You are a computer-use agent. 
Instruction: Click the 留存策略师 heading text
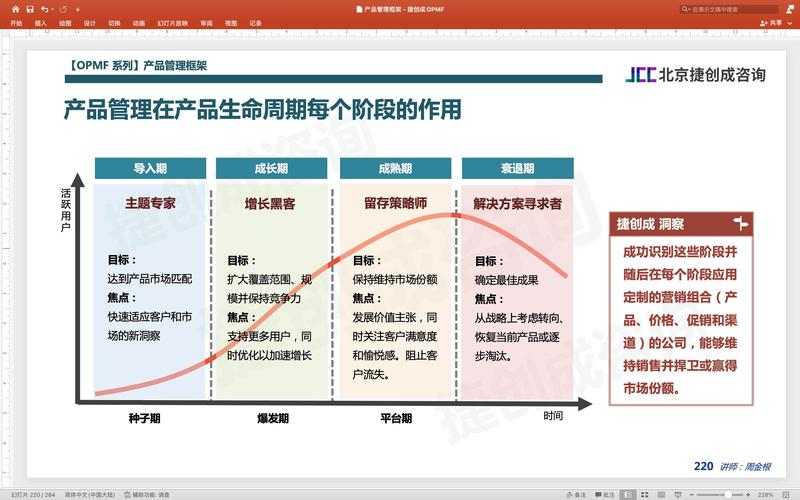tap(396, 204)
